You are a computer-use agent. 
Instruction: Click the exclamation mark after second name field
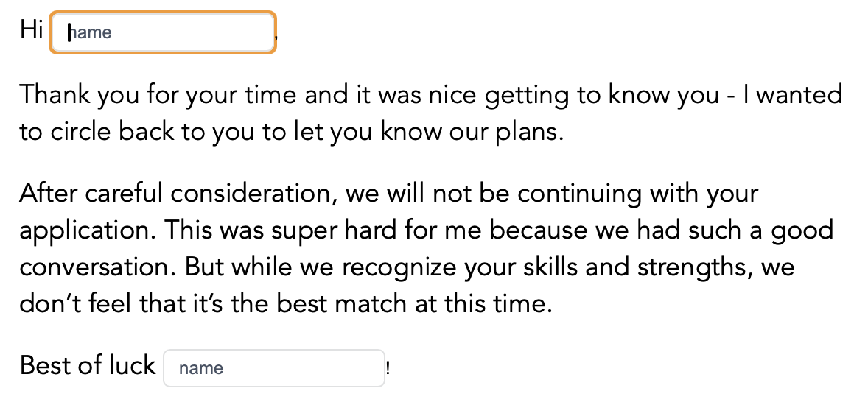tap(388, 368)
